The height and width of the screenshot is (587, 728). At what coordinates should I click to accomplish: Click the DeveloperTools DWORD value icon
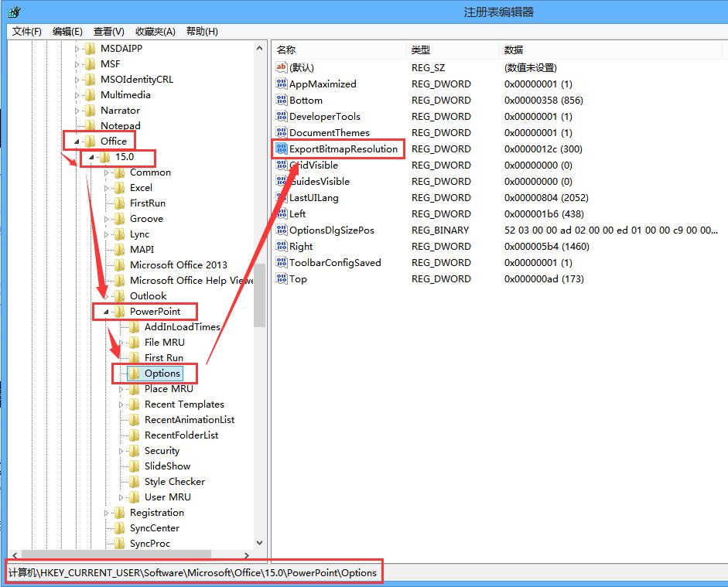click(282, 116)
